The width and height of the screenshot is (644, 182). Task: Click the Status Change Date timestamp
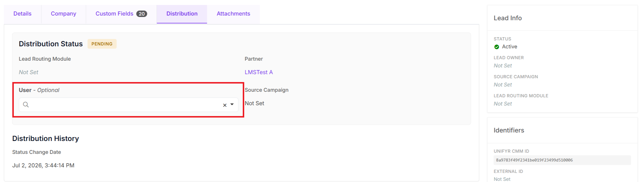pos(43,165)
